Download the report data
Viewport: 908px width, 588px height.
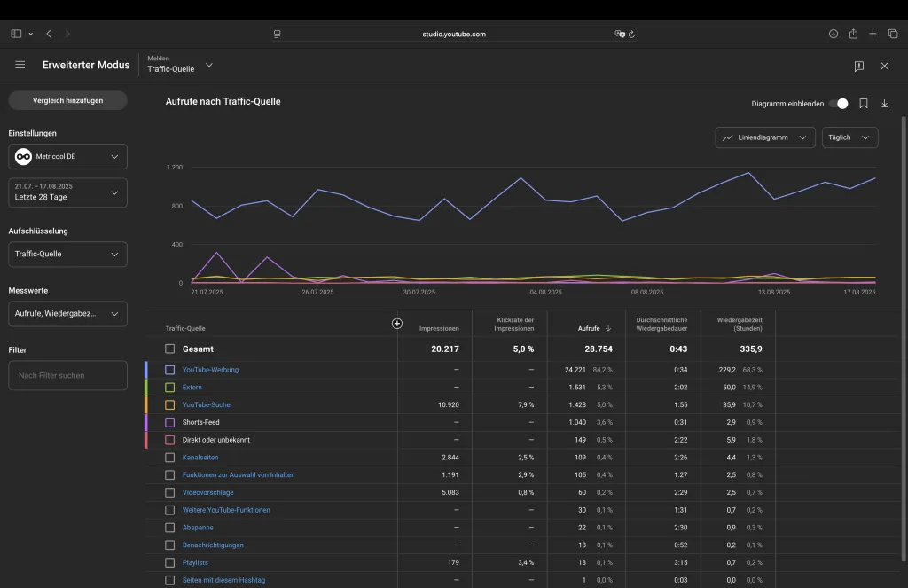tap(884, 104)
